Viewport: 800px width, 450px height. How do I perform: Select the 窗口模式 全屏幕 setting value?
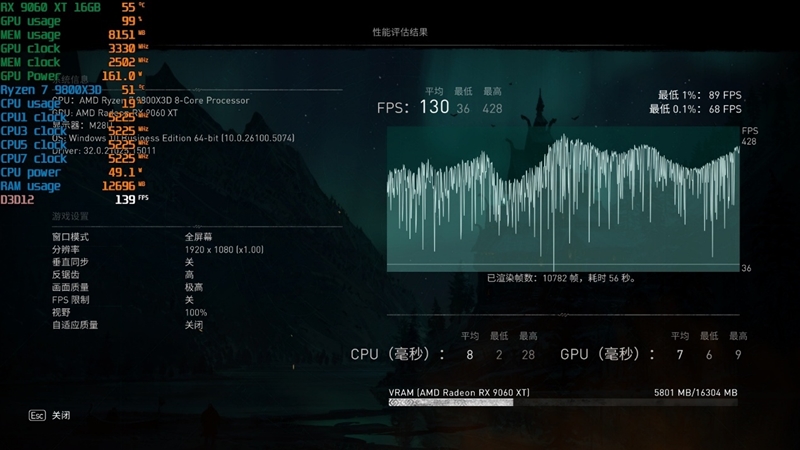tap(196, 236)
